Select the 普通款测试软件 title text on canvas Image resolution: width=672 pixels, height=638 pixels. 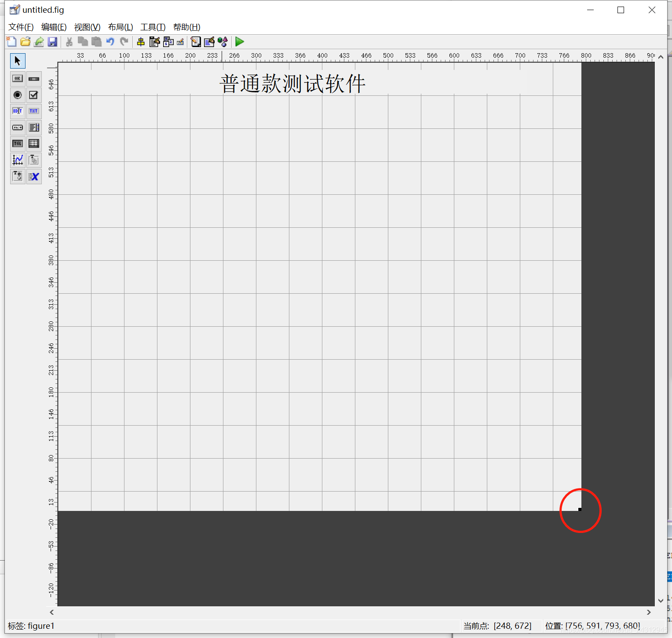coord(292,84)
